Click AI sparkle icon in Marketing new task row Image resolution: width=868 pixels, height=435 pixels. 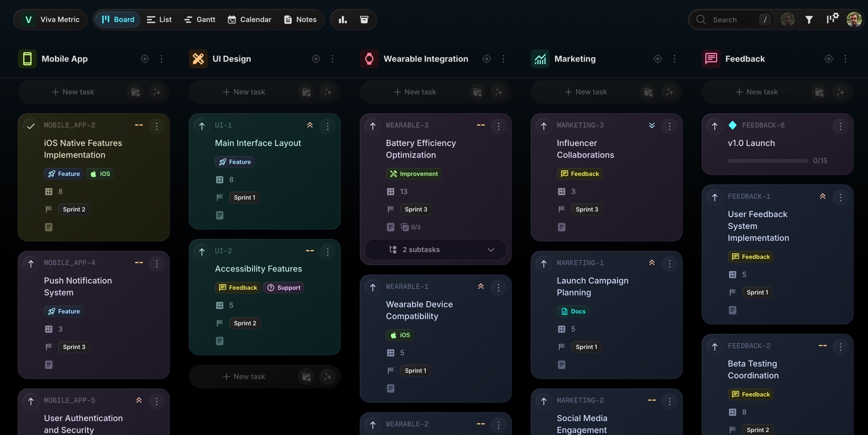pos(670,92)
